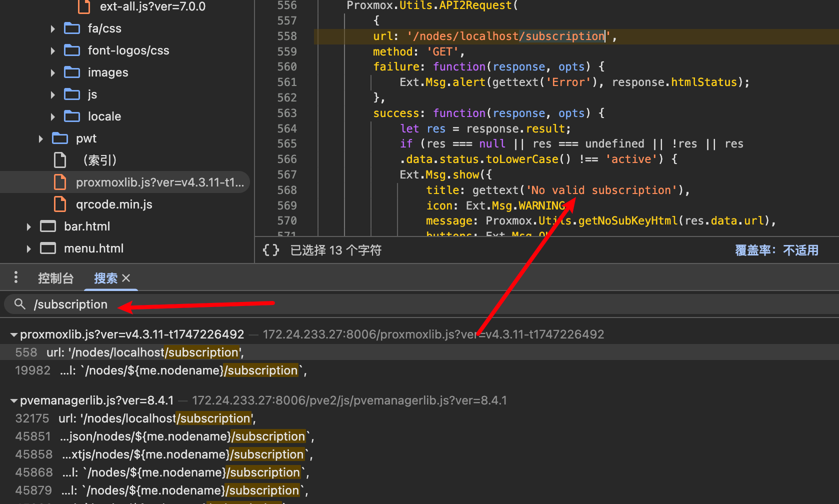Click the images folder icon
The height and width of the screenshot is (504, 839).
point(72,72)
